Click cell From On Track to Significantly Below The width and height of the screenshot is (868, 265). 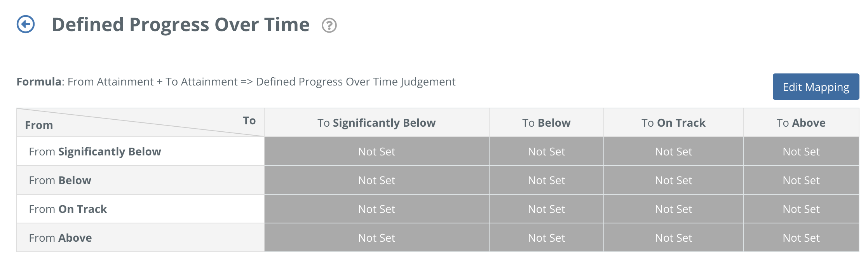point(376,209)
